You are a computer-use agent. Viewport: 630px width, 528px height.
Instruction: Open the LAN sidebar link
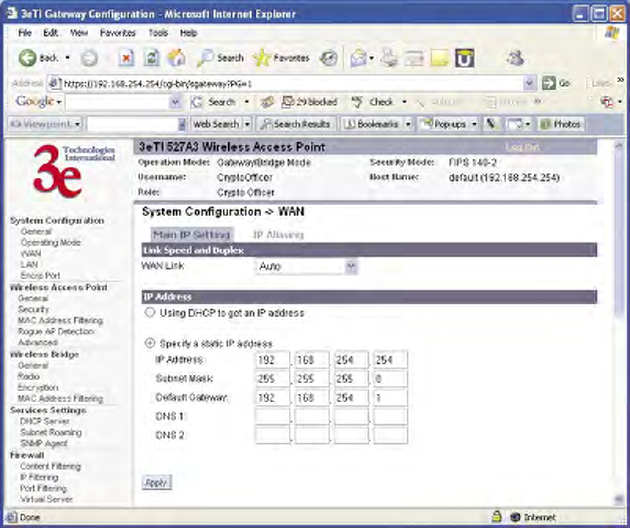[29, 264]
